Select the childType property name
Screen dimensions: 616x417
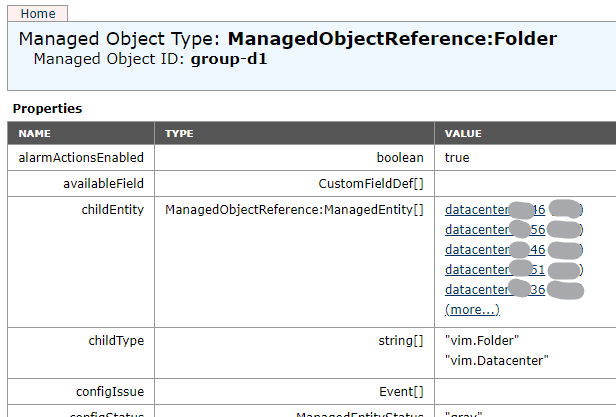(116, 341)
